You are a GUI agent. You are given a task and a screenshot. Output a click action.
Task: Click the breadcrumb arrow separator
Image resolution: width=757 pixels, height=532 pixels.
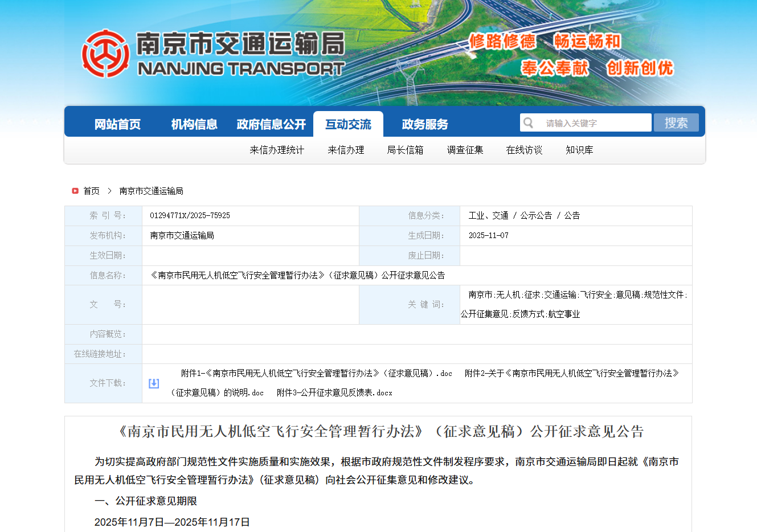[109, 191]
